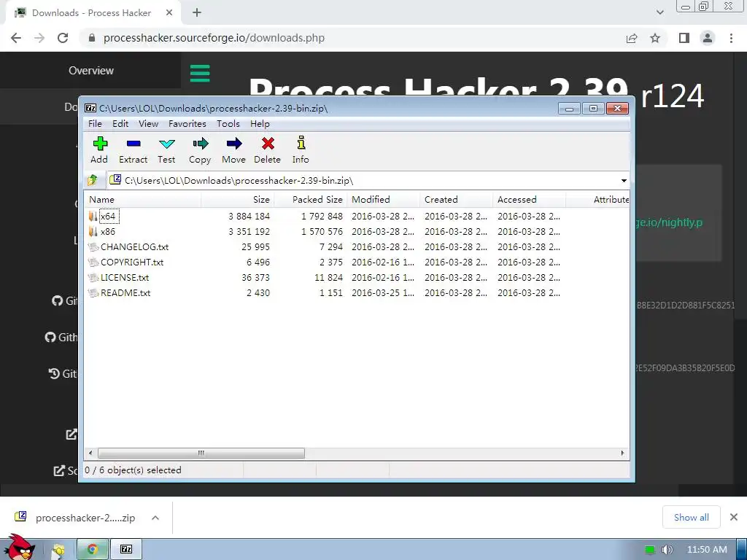The image size is (747, 560).
Task: Open the Favorites menu
Action: pos(187,124)
